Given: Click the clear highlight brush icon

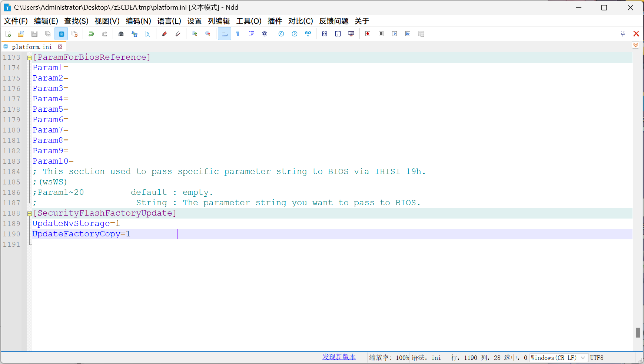Looking at the screenshot, I should click(178, 34).
